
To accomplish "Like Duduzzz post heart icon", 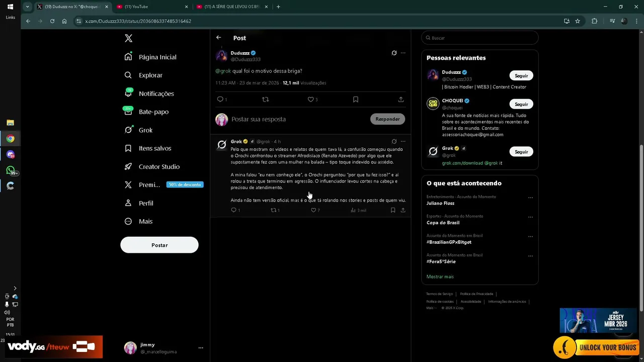I will pyautogui.click(x=310, y=100).
